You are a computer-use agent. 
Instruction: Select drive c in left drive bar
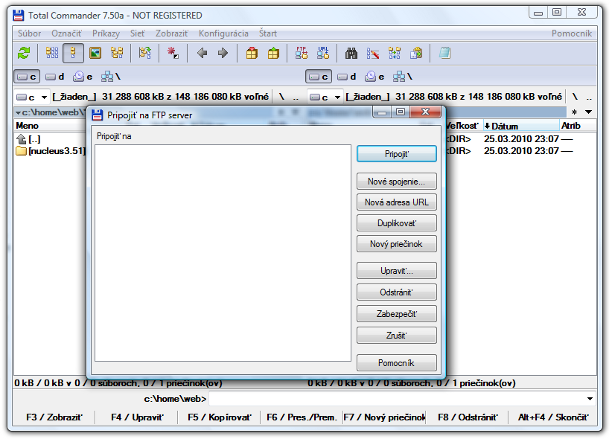click(27, 77)
